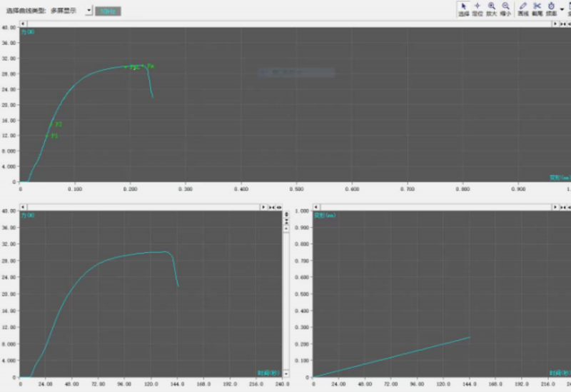Click the 缩小 zoom out magnifier

coord(505,9)
